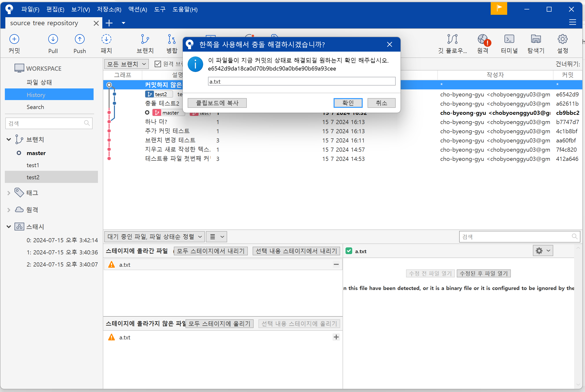Open the 액션(A) menu
This screenshot has height=392, width=585.
coord(137,9)
